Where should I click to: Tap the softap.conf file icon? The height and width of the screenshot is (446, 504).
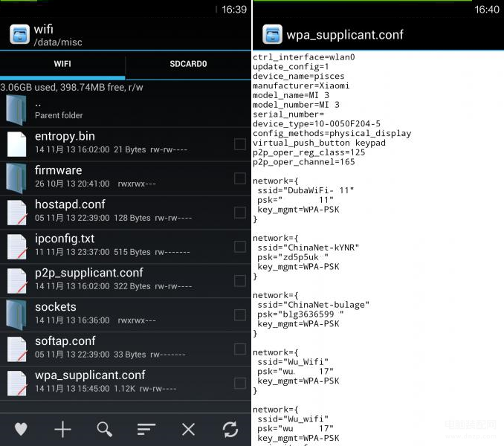coord(16,349)
